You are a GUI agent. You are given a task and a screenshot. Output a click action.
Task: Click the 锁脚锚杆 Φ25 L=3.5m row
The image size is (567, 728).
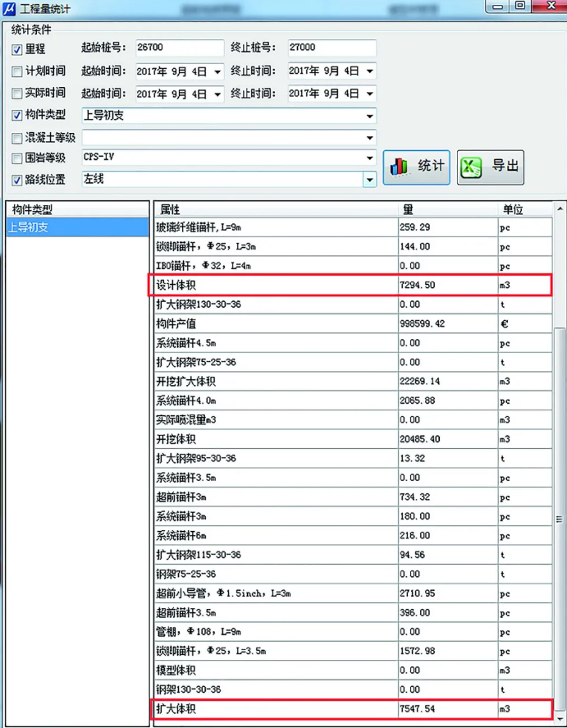[354, 652]
